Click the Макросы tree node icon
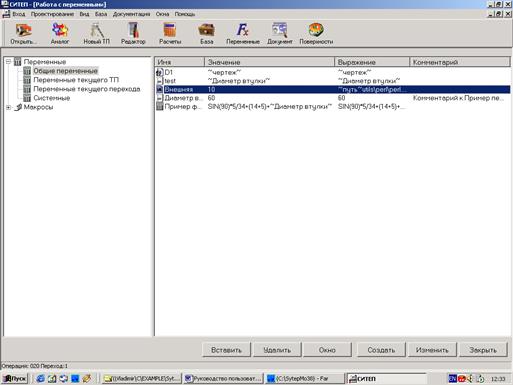 18,107
